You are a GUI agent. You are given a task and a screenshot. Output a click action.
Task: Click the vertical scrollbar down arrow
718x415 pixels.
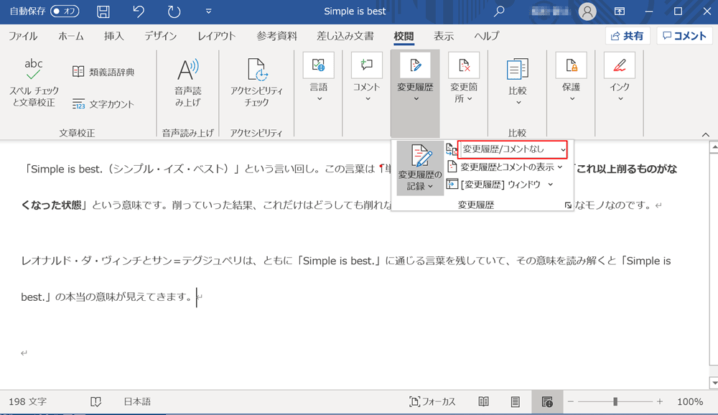pyautogui.click(x=713, y=382)
